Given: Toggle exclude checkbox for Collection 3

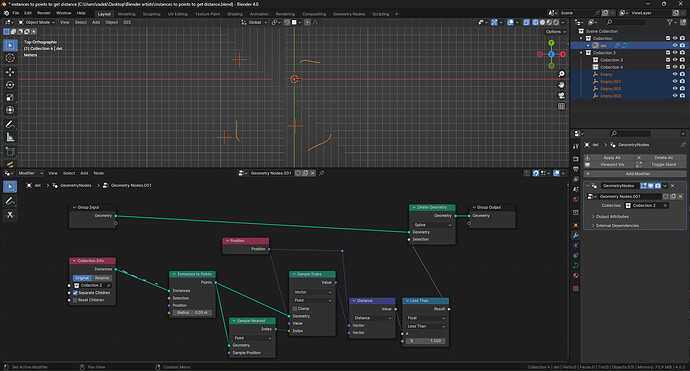Looking at the screenshot, I should point(668,60).
